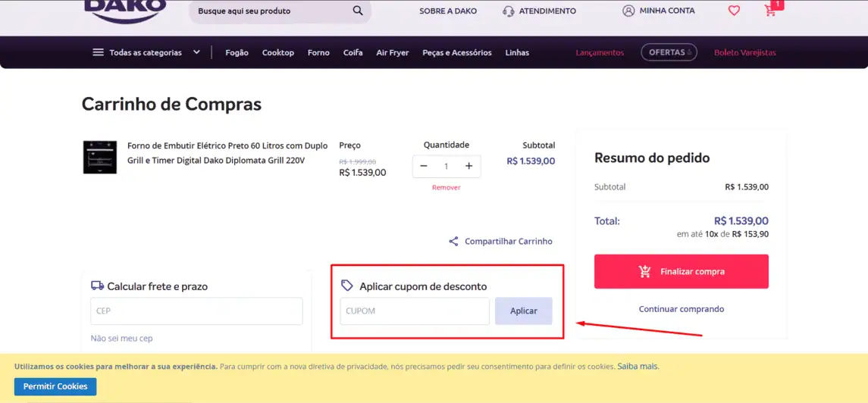Click the Permitir Cookies button
Screen dimensions: 868x403
tap(55, 386)
